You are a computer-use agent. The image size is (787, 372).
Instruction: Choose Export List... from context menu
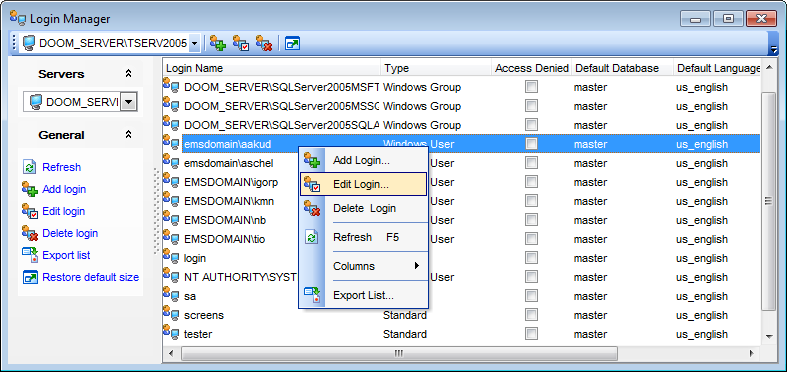pos(364,295)
